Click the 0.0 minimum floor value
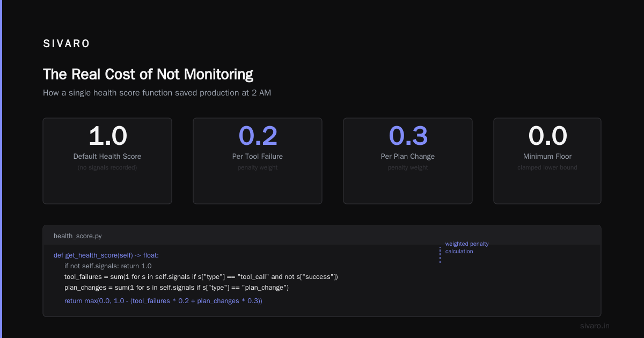The height and width of the screenshot is (338, 644). click(547, 136)
